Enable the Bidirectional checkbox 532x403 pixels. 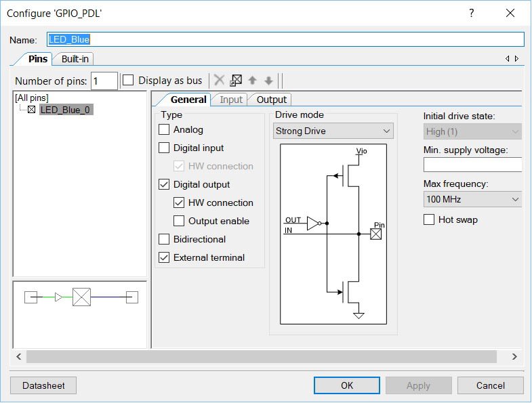(164, 239)
